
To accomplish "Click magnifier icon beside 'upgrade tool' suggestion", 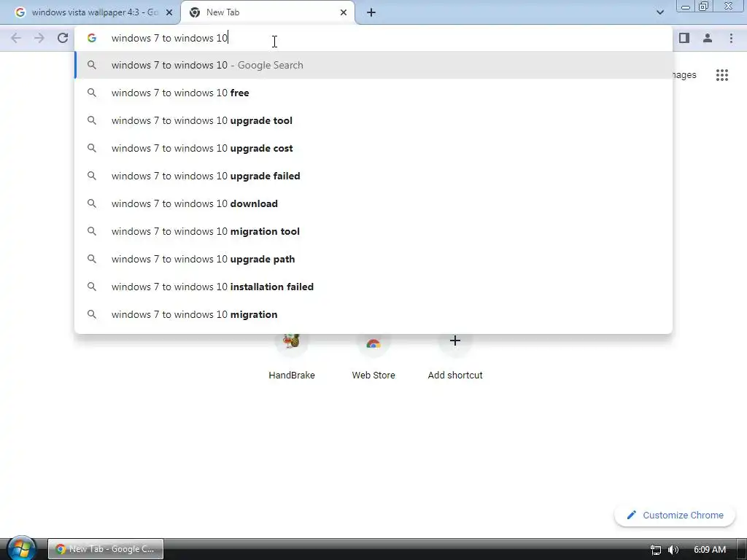I will pyautogui.click(x=92, y=120).
